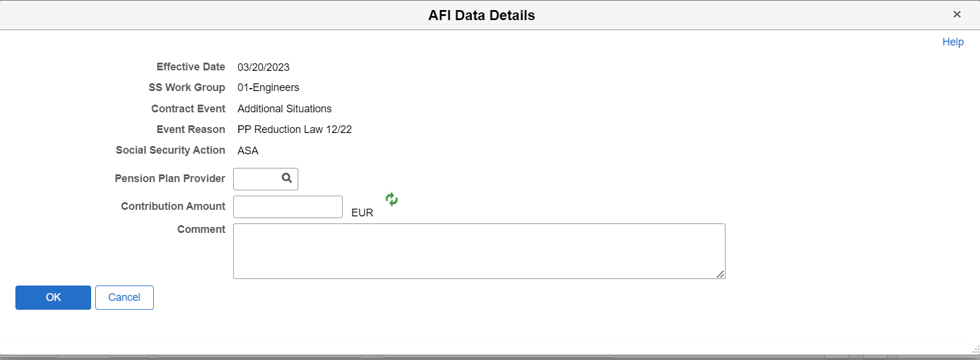Click the Event Reason PP Reduction Law 12/22

click(294, 129)
